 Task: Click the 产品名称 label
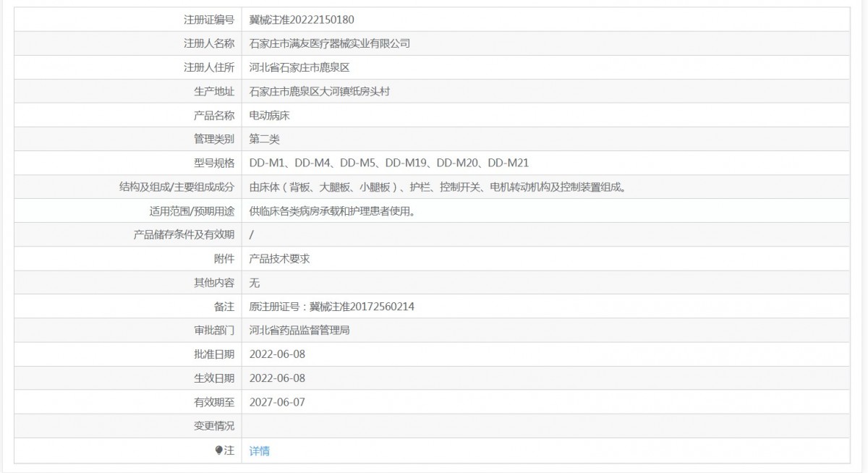coord(214,115)
